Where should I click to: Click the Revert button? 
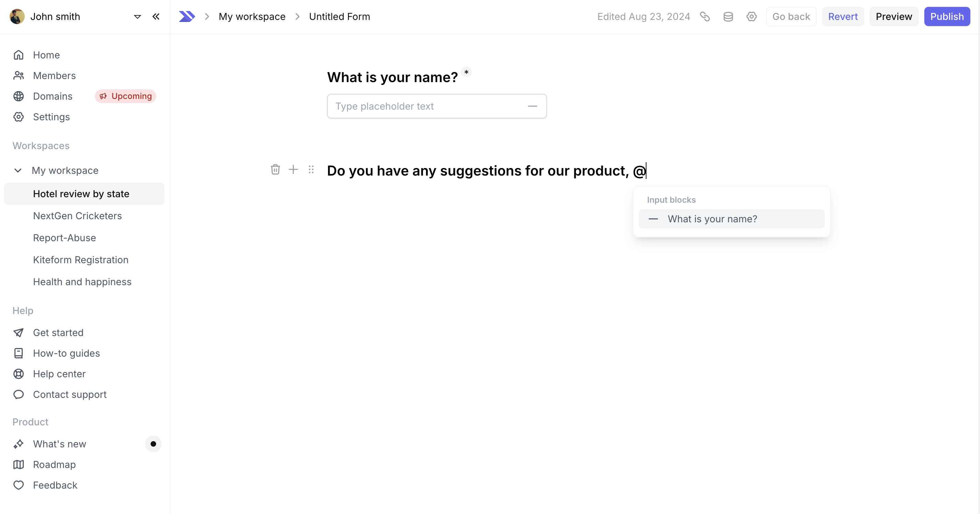pos(843,17)
